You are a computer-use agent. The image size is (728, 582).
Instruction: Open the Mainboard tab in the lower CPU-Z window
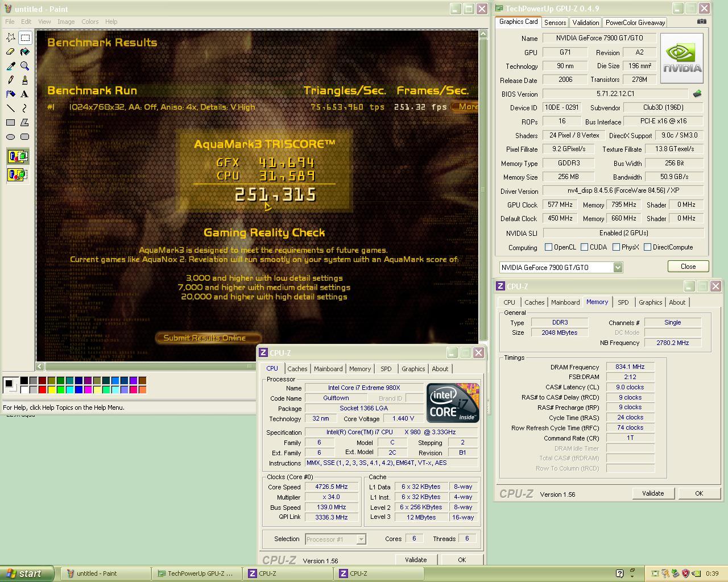(328, 369)
